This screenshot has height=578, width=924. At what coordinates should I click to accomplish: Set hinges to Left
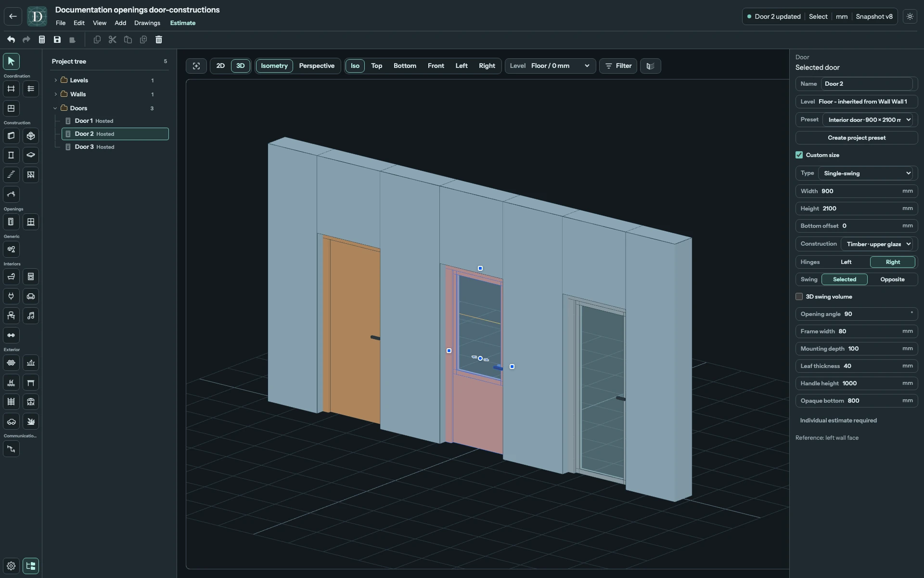(x=846, y=262)
